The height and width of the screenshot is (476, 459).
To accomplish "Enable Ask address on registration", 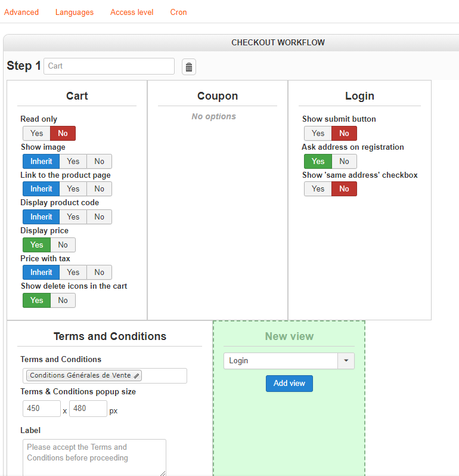I will coord(318,161).
